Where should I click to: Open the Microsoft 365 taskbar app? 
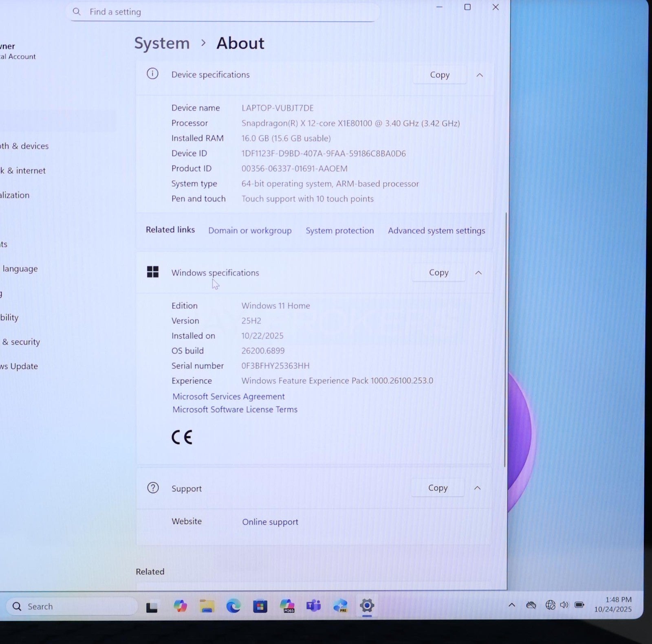click(x=287, y=606)
